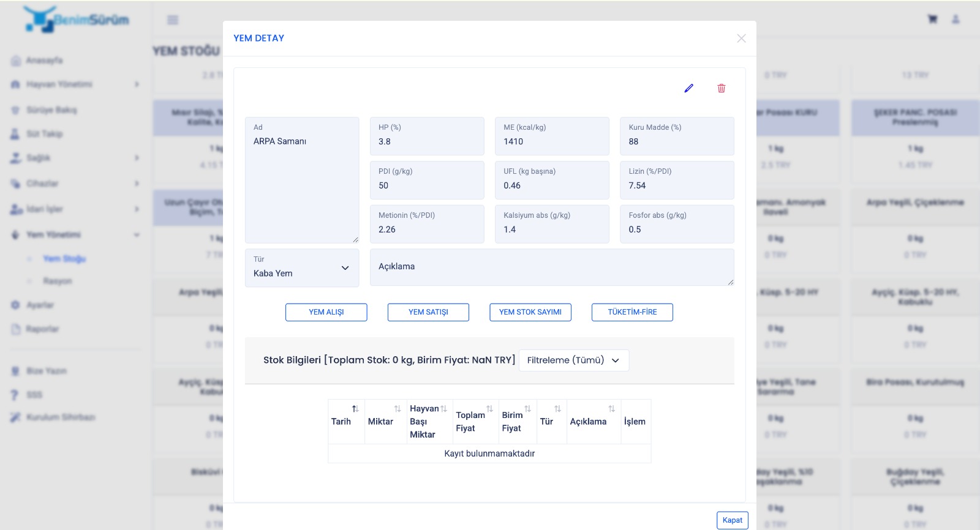980x530 pixels.
Task: Collapse the Yem Yönetimi sidebar menu
Action: click(75, 234)
